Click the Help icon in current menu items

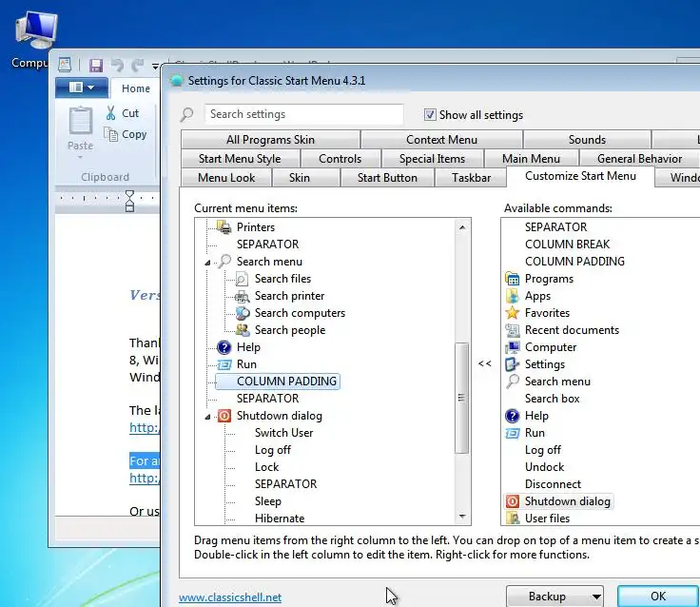click(x=224, y=347)
